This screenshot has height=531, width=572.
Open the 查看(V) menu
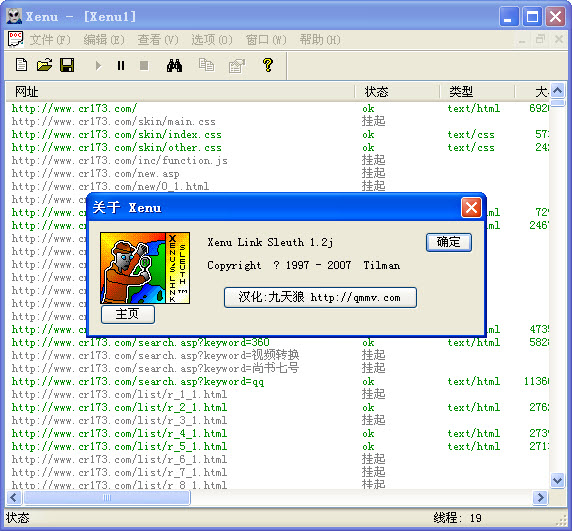pyautogui.click(x=158, y=39)
